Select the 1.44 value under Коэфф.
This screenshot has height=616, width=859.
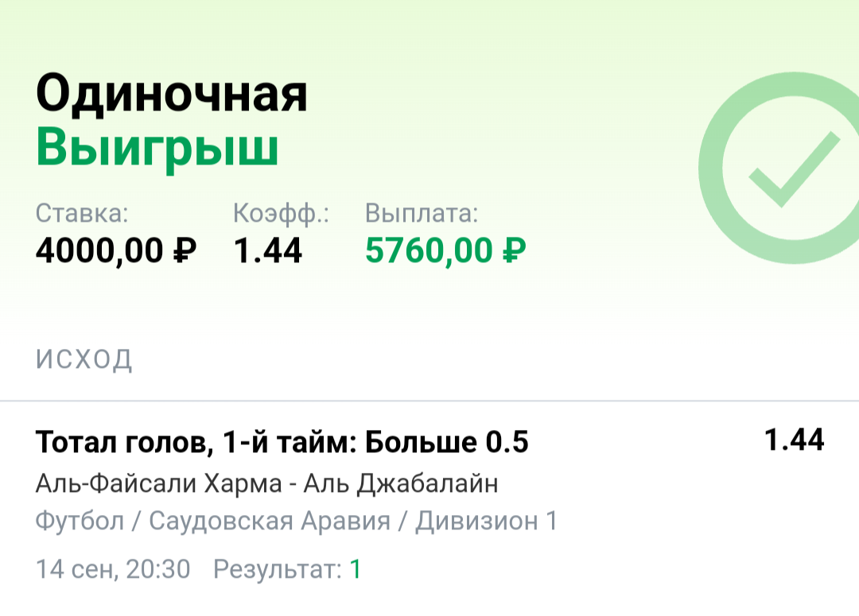[268, 251]
